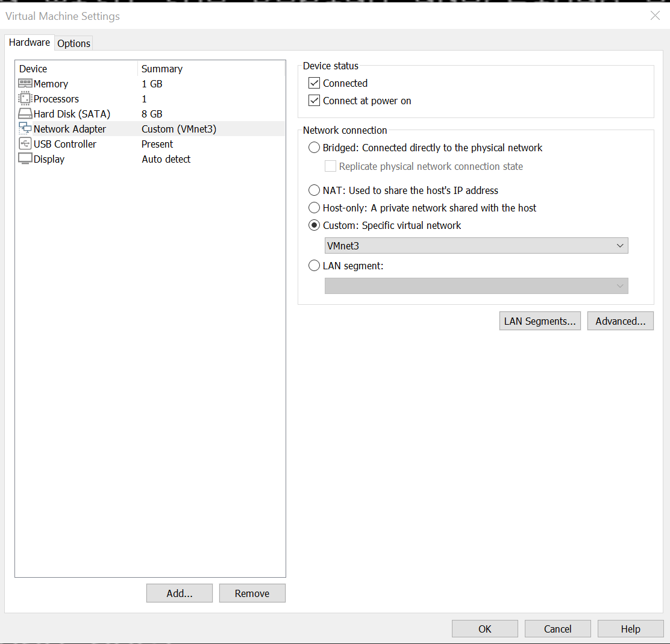Disable Connect at power on

[x=314, y=100]
